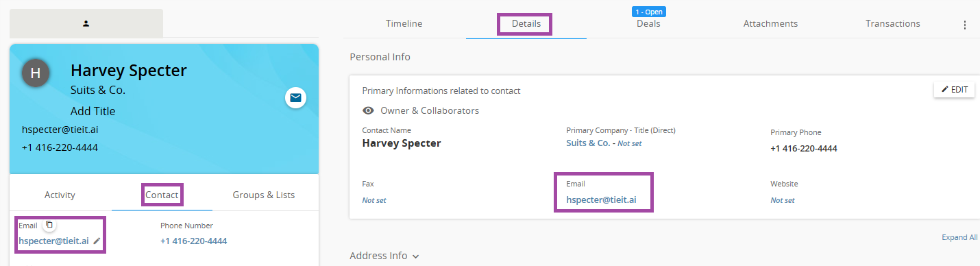Select the Activity tab
The image size is (980, 266).
point(60,195)
